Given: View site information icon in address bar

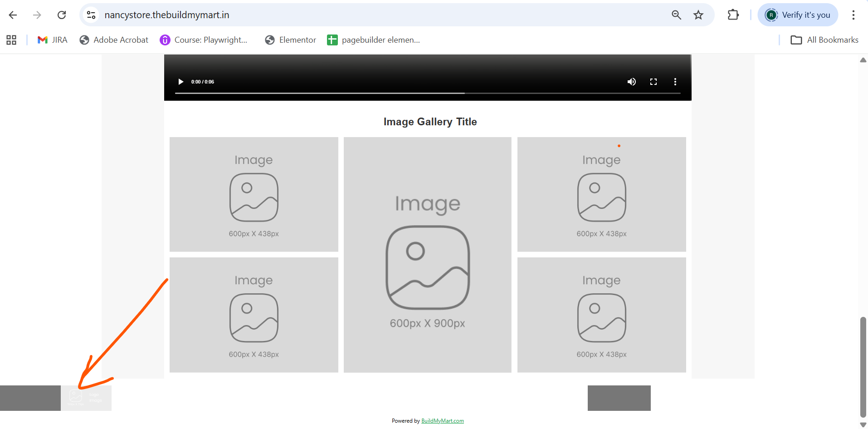Looking at the screenshot, I should pyautogui.click(x=91, y=15).
